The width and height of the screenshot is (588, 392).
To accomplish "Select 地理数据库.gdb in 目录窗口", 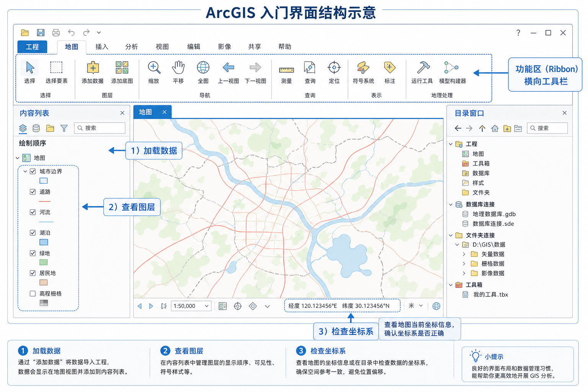I will pos(489,214).
